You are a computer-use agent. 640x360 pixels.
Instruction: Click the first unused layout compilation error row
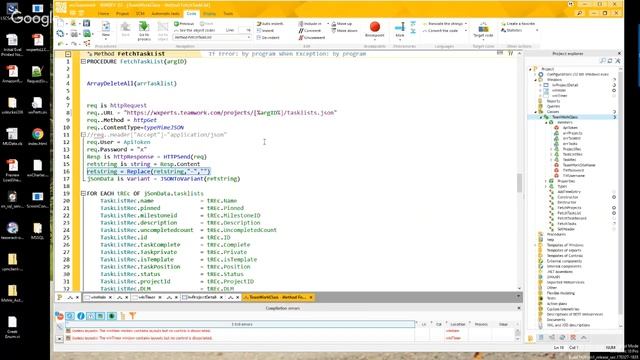pyautogui.click(x=241, y=331)
